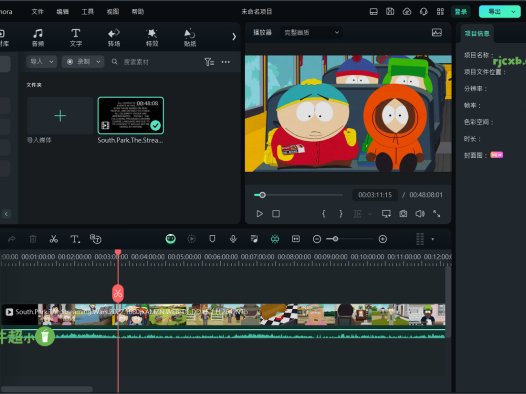The image size is (526, 394).
Task: Open the three-dot more options for media
Action: [226, 62]
